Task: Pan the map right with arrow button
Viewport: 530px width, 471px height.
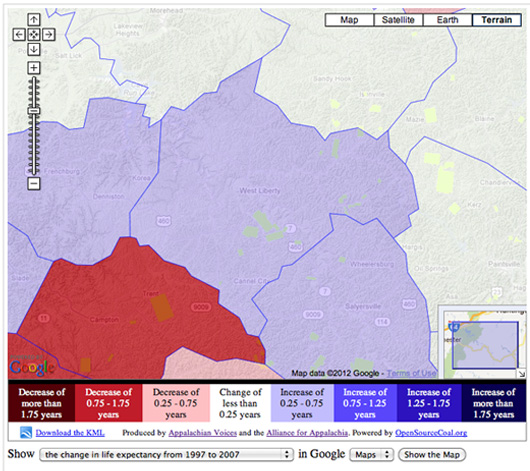Action: click(x=49, y=34)
